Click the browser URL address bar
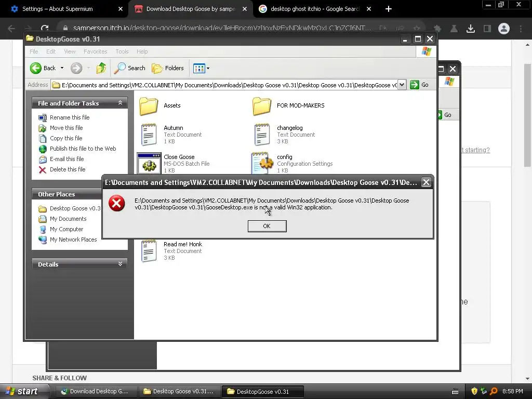Image resolution: width=532 pixels, height=399 pixels. (221, 28)
